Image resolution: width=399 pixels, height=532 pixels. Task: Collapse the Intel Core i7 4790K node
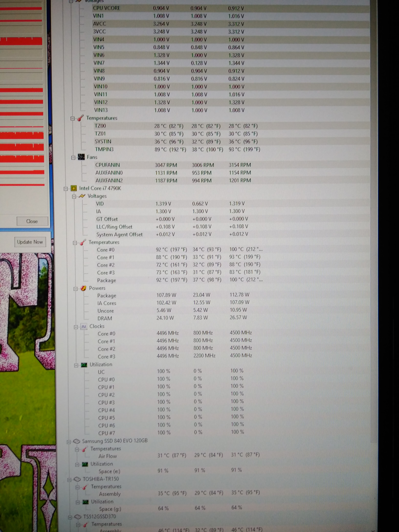(x=66, y=189)
